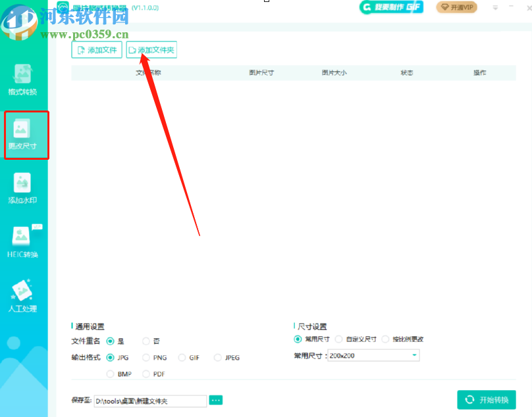Open the save path browse menu

pos(215,399)
